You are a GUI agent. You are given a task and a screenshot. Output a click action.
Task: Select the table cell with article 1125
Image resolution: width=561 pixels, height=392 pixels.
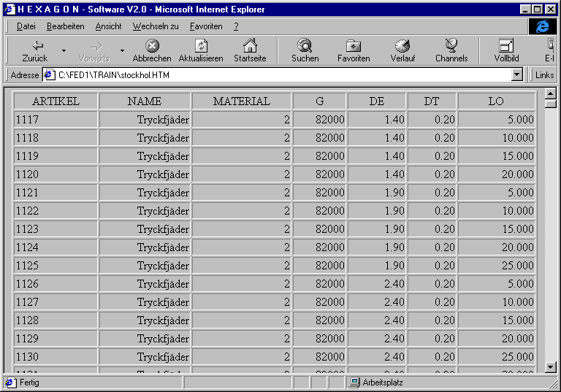coord(56,266)
